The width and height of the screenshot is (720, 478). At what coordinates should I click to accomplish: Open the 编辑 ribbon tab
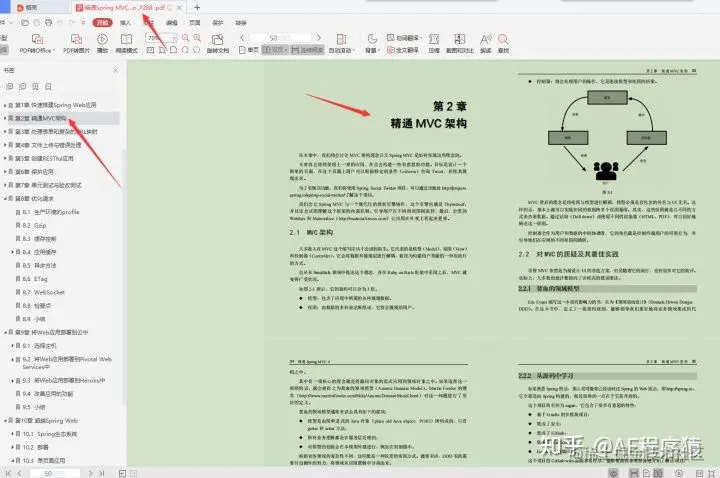172,22
